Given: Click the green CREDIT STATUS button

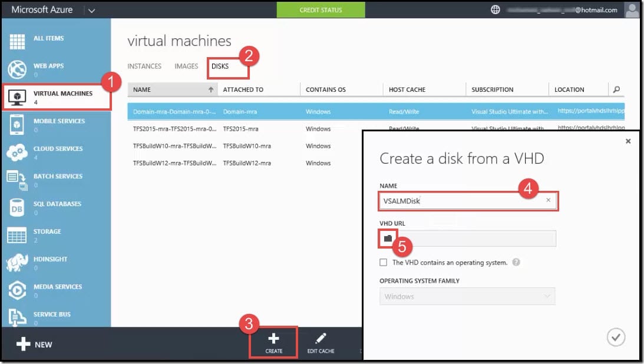Looking at the screenshot, I should pyautogui.click(x=321, y=9).
